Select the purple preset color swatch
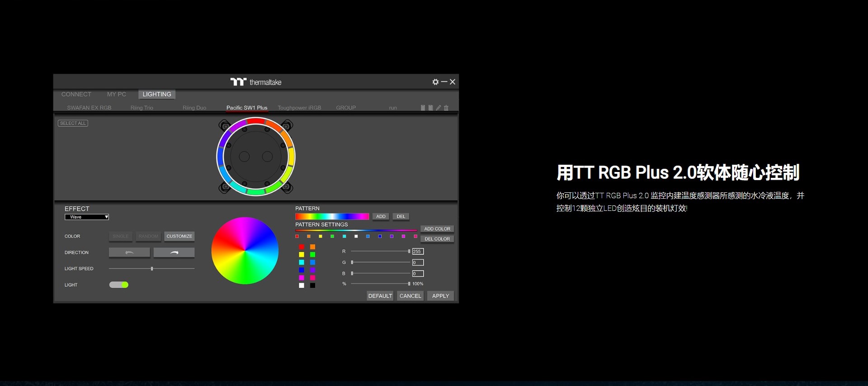Image resolution: width=868 pixels, height=386 pixels. coord(312,270)
